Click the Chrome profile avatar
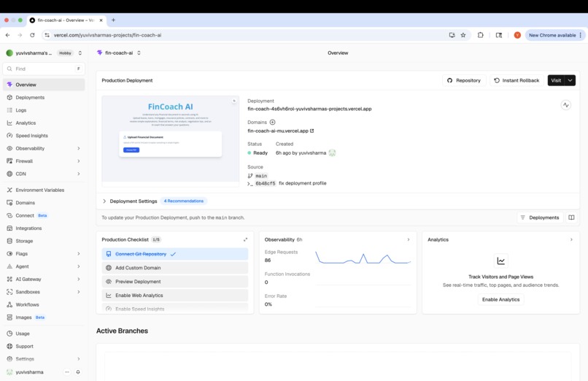Viewport: 588px width, 381px height. [517, 35]
